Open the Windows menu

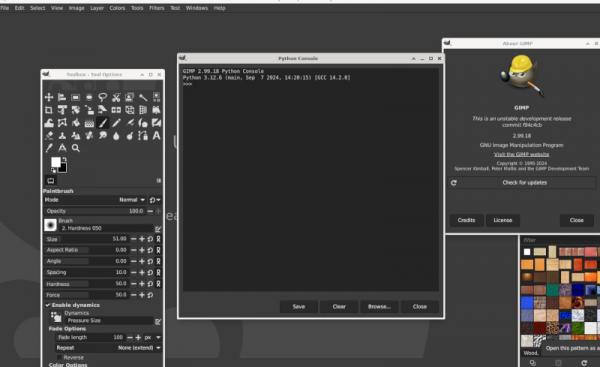(x=197, y=8)
